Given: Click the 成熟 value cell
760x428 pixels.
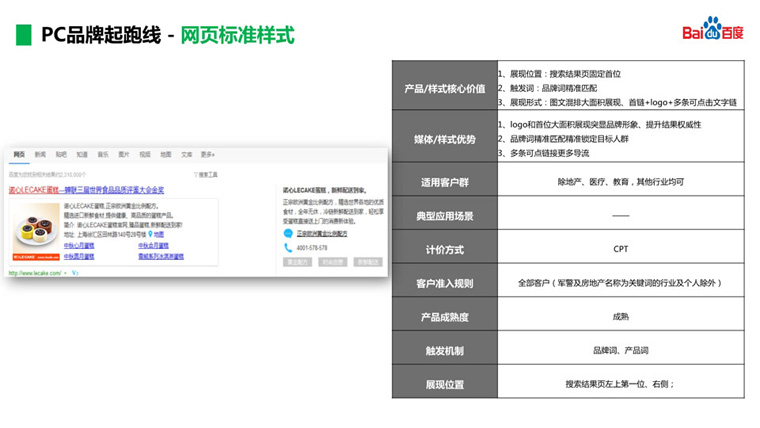Looking at the screenshot, I should [x=621, y=314].
